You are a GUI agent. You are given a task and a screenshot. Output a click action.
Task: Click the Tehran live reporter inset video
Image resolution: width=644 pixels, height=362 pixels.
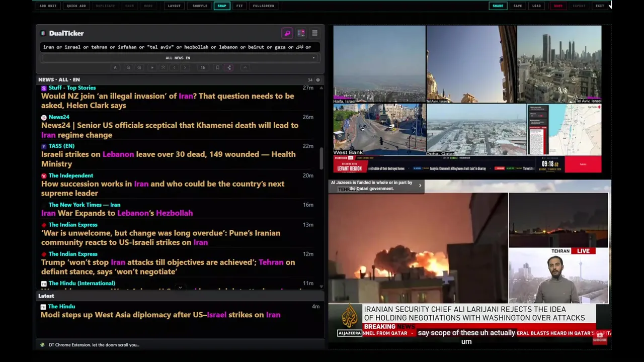coord(558,276)
